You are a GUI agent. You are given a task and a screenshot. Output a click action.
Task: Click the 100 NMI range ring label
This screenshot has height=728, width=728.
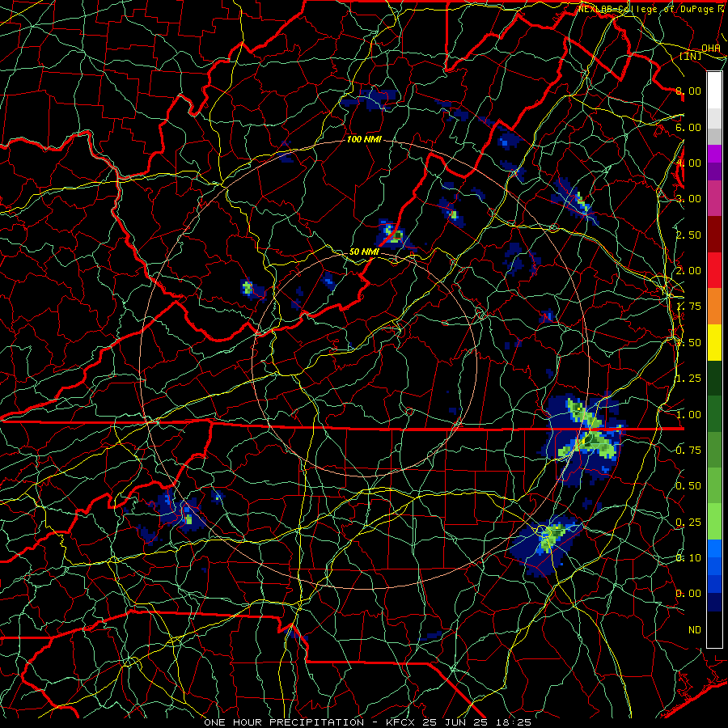tap(364, 139)
